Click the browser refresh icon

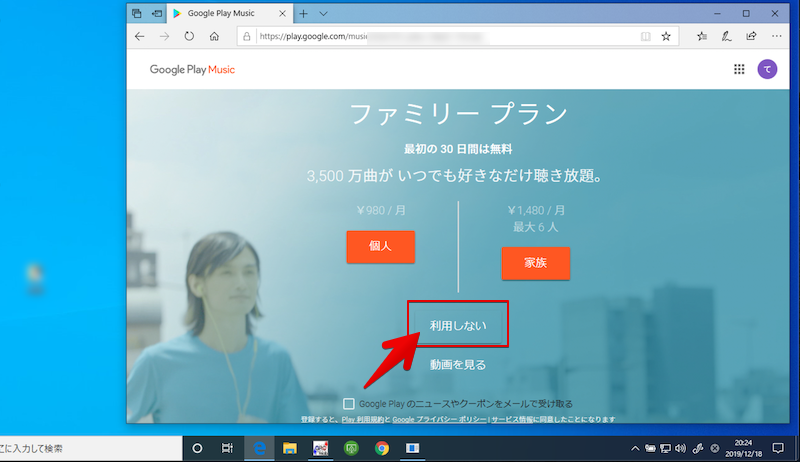tap(189, 36)
